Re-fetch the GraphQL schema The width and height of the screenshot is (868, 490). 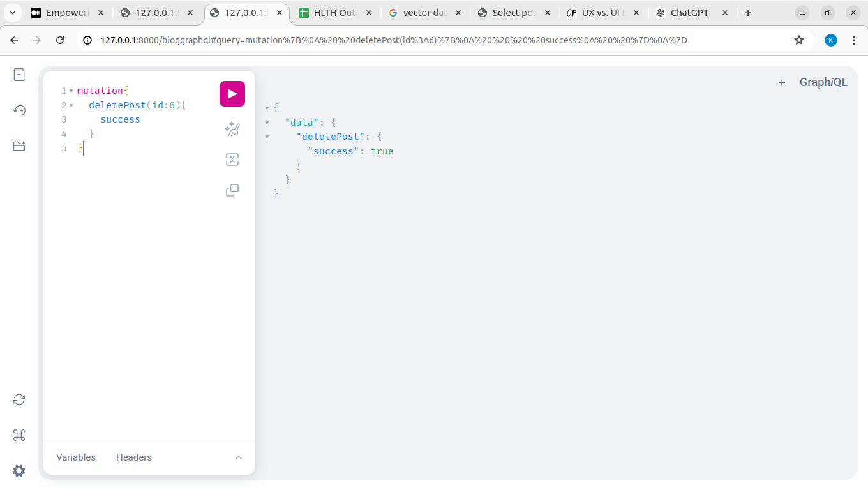point(19,399)
